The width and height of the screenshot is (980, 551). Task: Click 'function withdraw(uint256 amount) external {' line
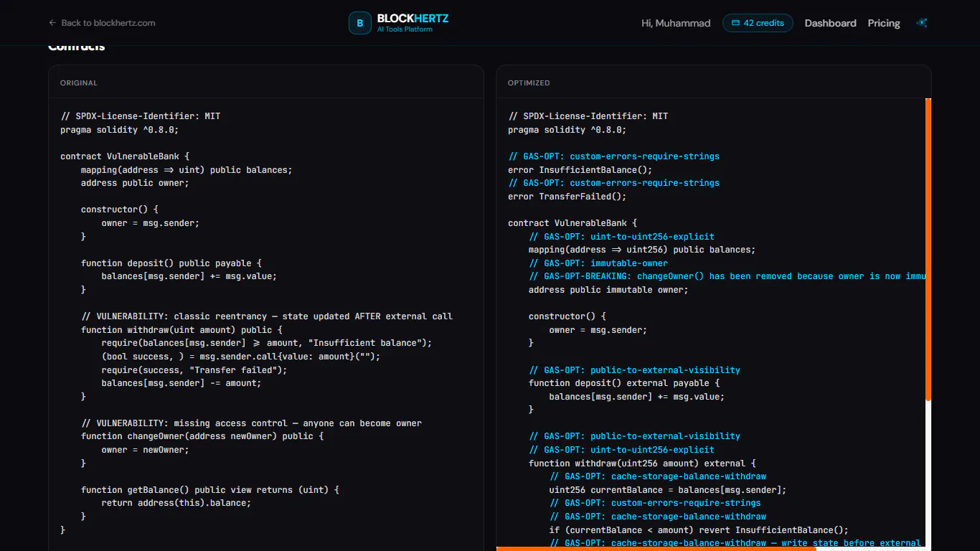click(x=642, y=463)
